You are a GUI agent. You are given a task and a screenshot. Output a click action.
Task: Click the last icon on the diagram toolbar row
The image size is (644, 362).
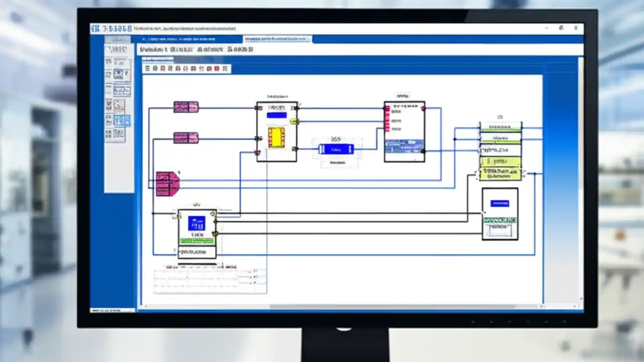click(x=225, y=69)
